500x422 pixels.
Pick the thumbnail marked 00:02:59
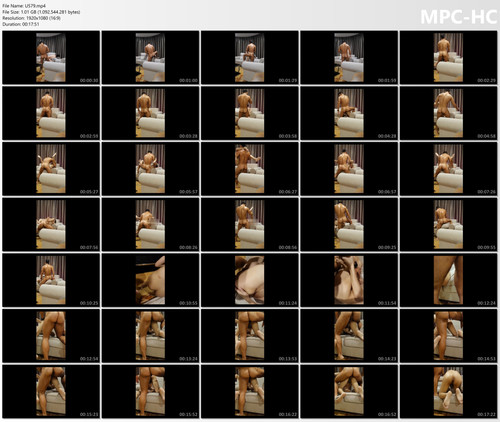[x=51, y=113]
